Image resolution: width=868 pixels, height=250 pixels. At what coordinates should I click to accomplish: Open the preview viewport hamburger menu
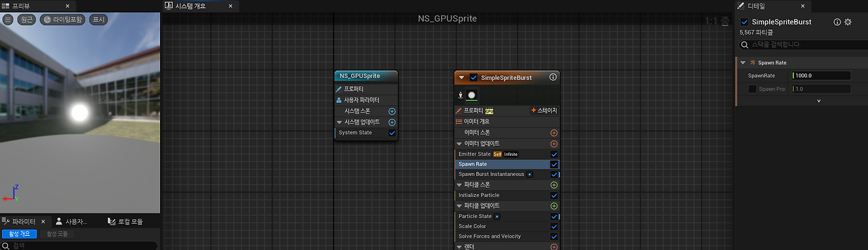(8, 20)
